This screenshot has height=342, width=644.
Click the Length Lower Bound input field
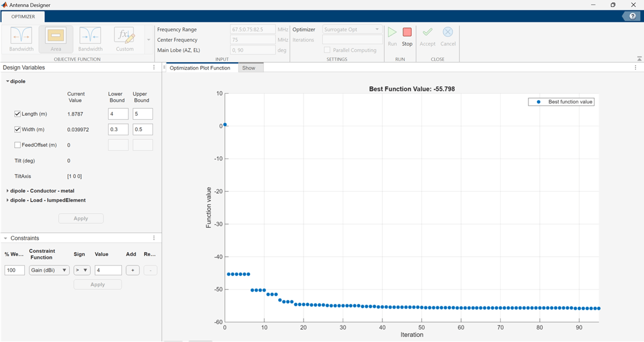[118, 114]
